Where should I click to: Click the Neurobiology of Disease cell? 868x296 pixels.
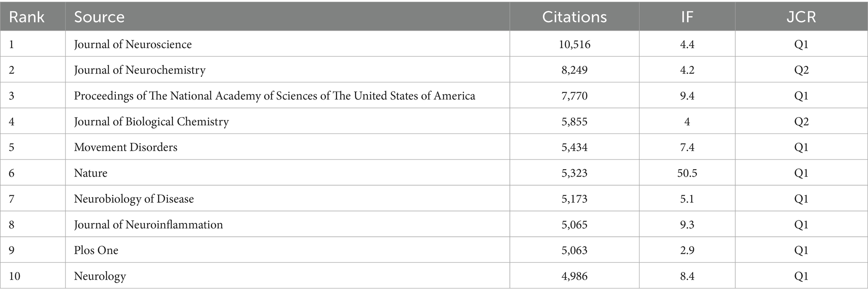pyautogui.click(x=134, y=199)
